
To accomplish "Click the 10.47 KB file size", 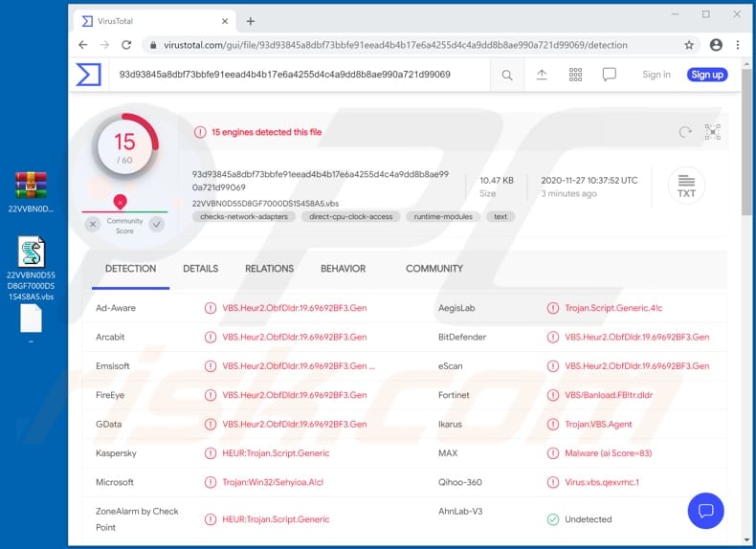I will pyautogui.click(x=497, y=180).
